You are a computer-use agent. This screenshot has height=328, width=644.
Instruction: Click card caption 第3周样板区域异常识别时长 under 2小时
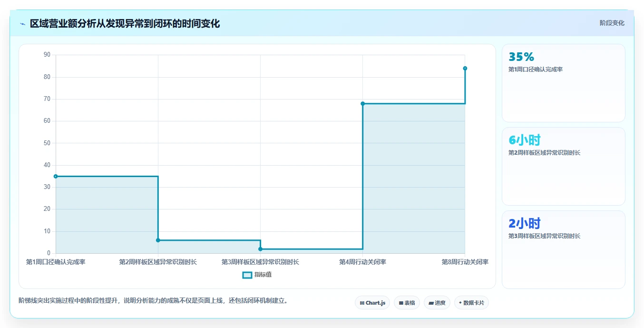point(544,236)
